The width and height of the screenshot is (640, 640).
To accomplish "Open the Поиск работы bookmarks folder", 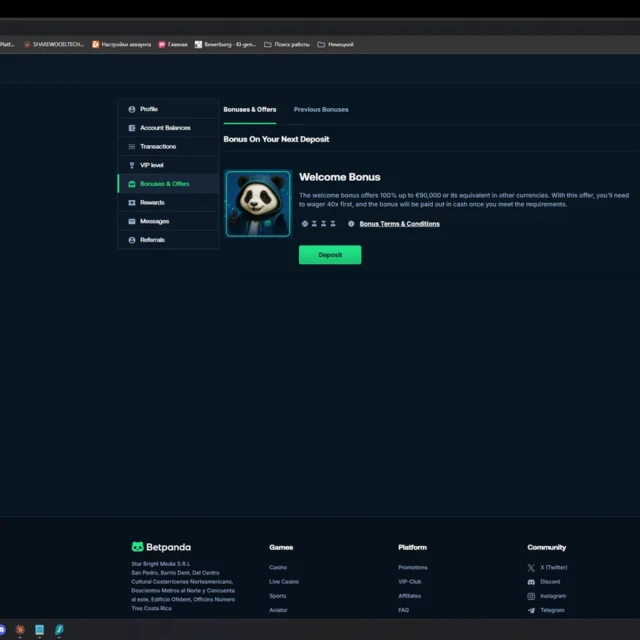I will click(287, 44).
